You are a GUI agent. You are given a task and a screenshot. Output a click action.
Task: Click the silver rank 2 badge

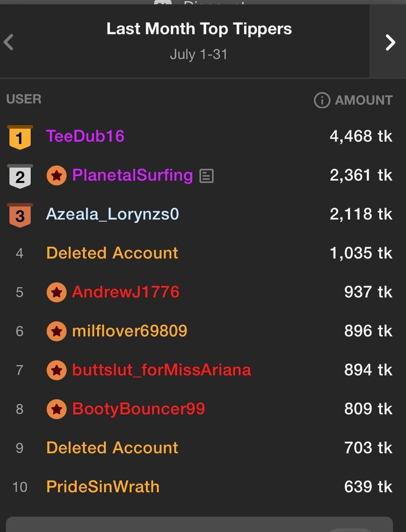[20, 176]
